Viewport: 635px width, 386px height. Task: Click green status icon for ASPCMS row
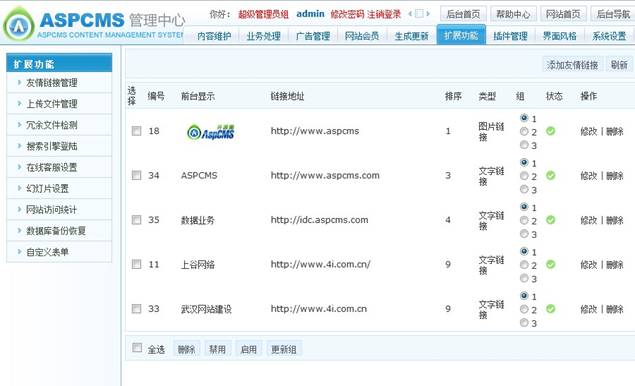coord(550,175)
